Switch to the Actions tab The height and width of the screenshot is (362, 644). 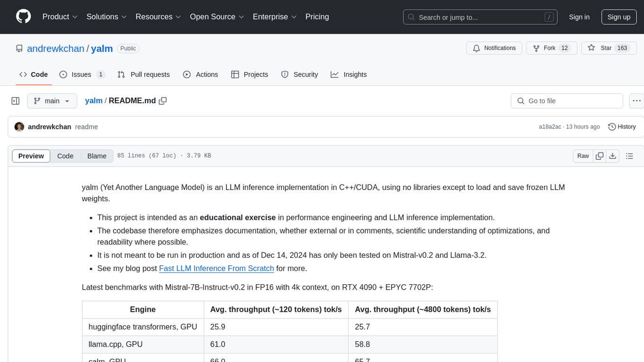point(200,74)
